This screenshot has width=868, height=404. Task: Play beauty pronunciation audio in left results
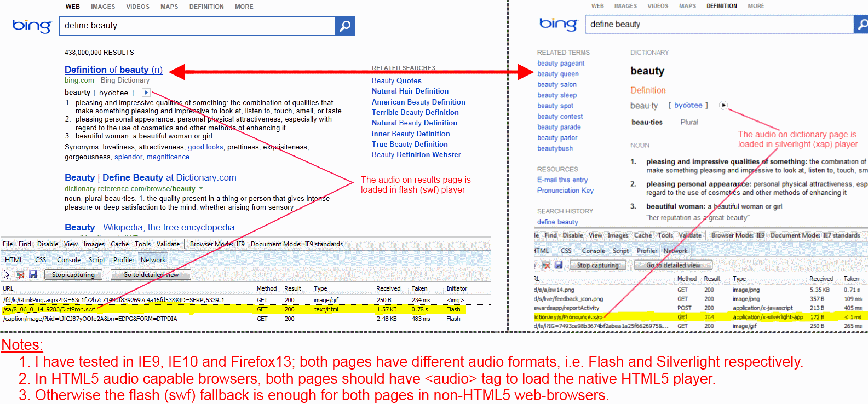tap(146, 93)
